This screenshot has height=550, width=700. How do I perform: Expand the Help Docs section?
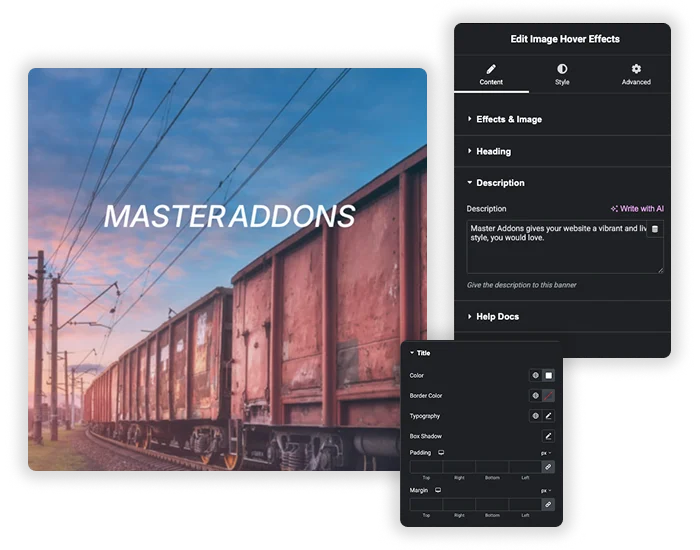pyautogui.click(x=562, y=317)
